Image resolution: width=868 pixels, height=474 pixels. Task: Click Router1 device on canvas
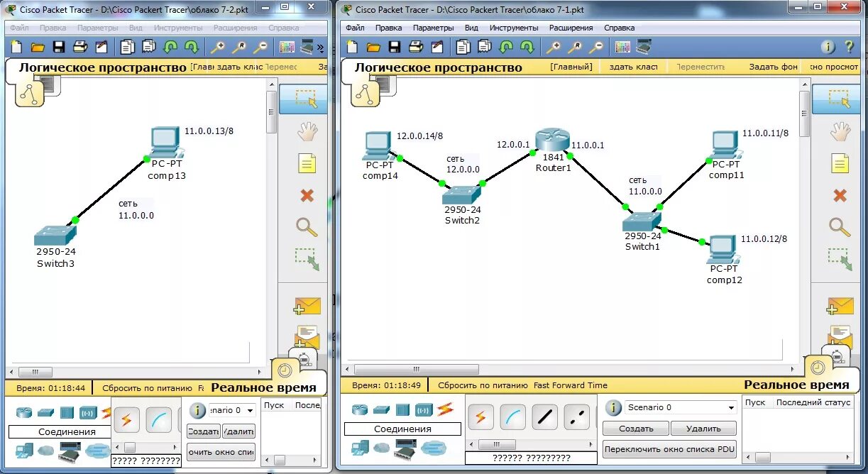point(554,140)
